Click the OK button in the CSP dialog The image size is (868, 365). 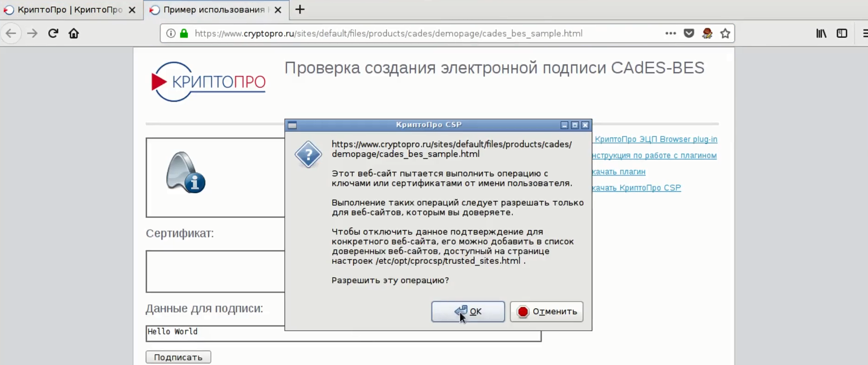(468, 312)
